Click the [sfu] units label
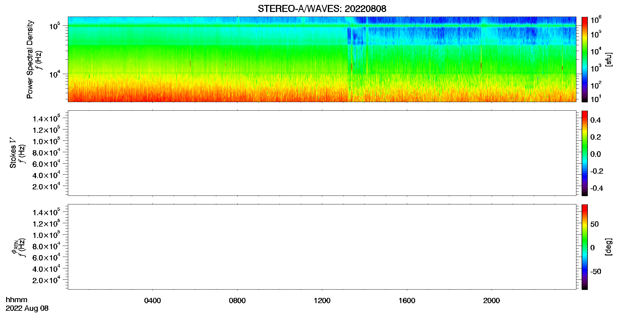This screenshot has height=332, width=644. [x=609, y=59]
